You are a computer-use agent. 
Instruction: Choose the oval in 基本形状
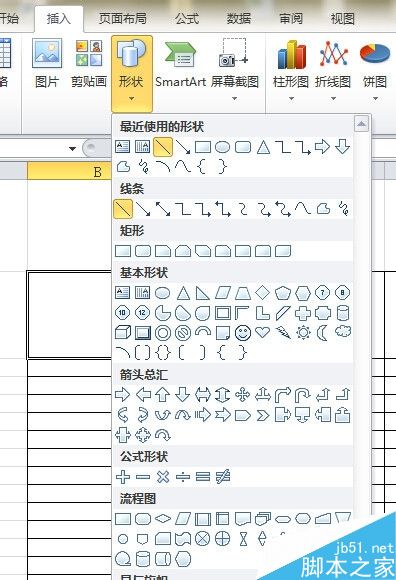pyautogui.click(x=163, y=293)
